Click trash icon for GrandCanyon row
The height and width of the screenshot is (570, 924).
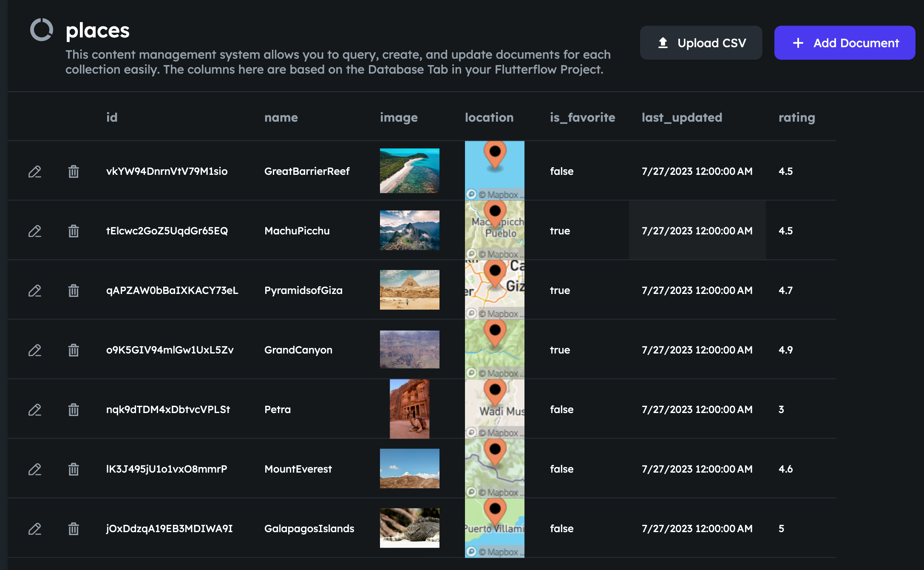click(74, 350)
